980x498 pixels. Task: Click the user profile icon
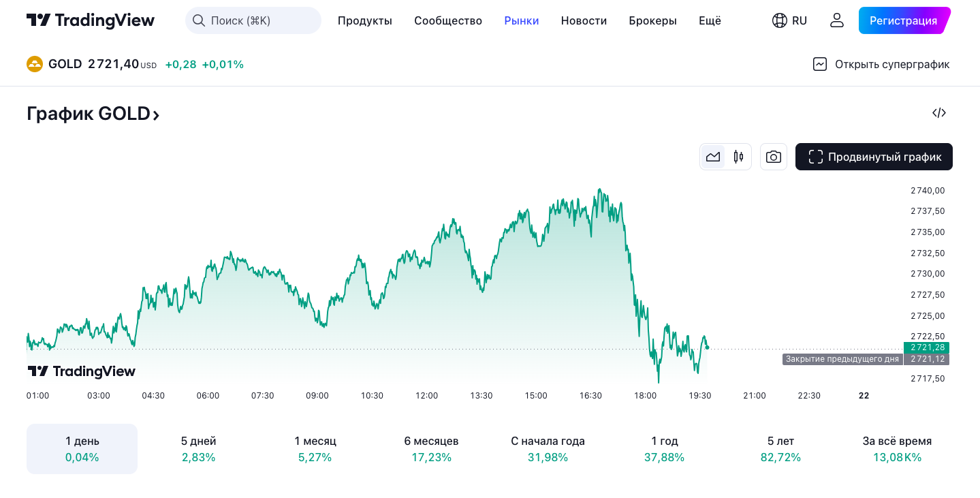[837, 20]
